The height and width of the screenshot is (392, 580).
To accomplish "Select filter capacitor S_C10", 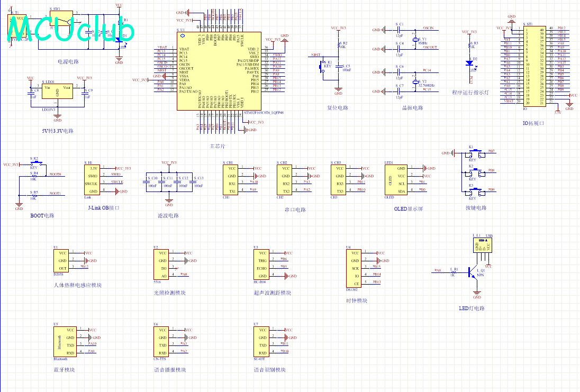I will coord(147,181).
